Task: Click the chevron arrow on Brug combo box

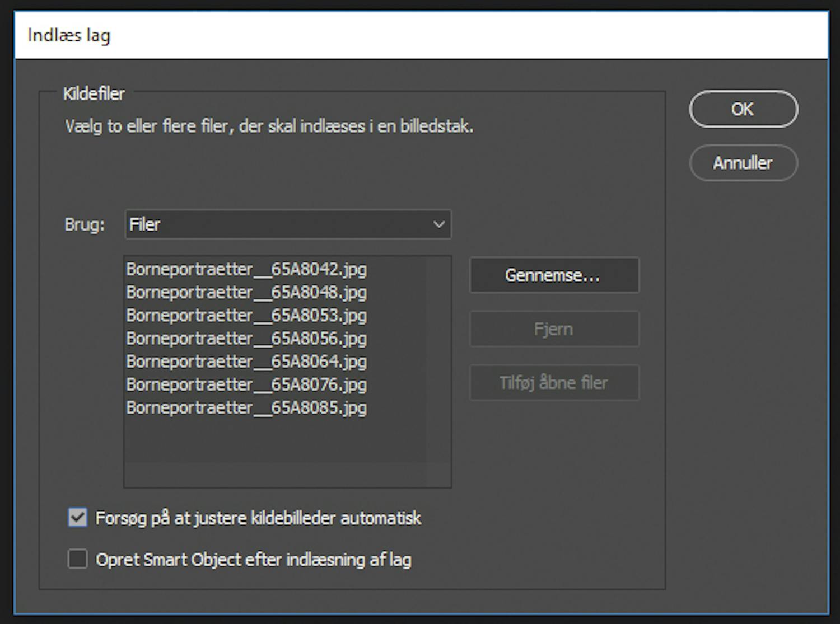Action: click(x=438, y=224)
